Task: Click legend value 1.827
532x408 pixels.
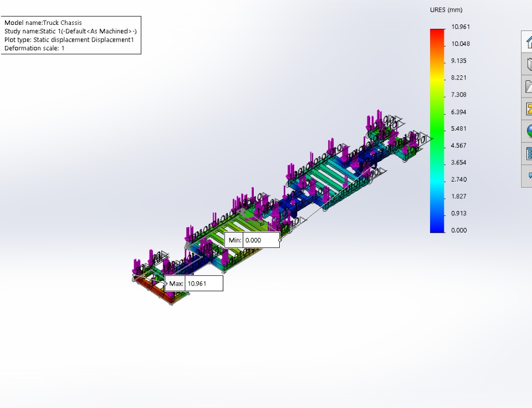Action: pos(459,196)
